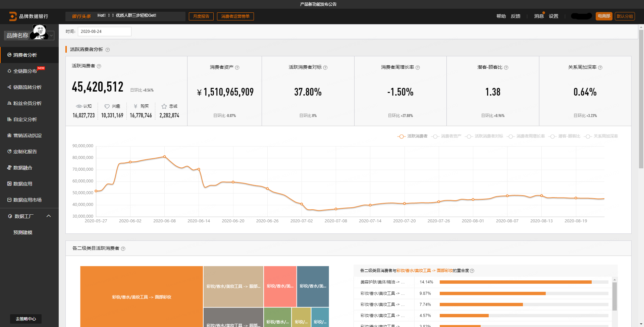This screenshot has width=644, height=327.
Task: Select the orange 面部彩妆 treemap block
Action: (x=142, y=296)
